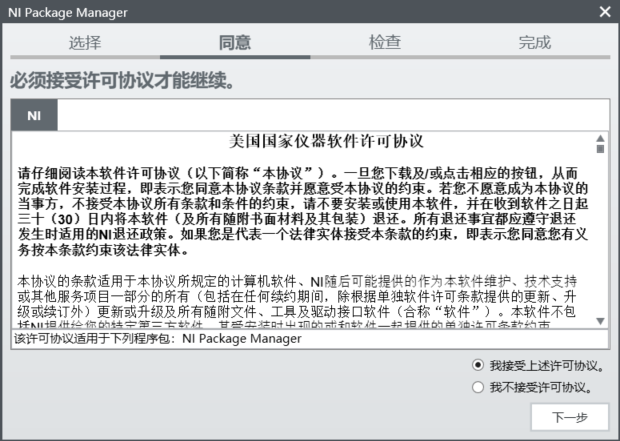
Task: Click the NI Package Manager window title
Action: [68, 12]
